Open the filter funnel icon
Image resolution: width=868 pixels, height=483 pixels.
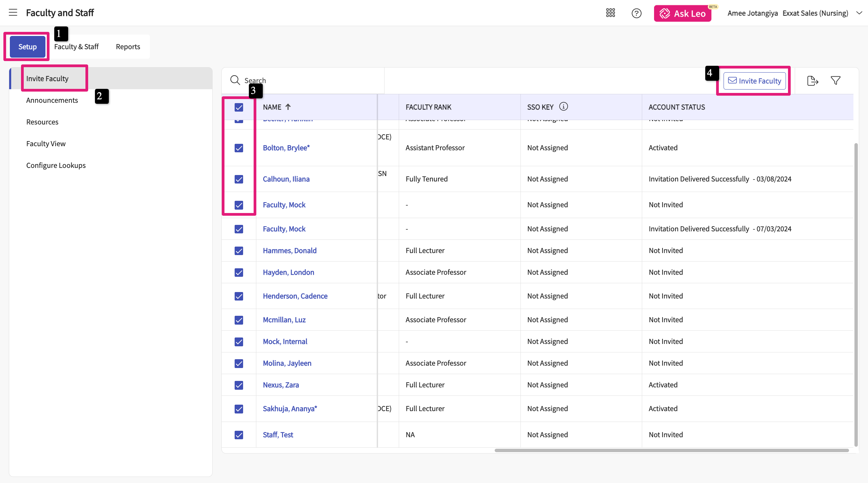coord(835,80)
